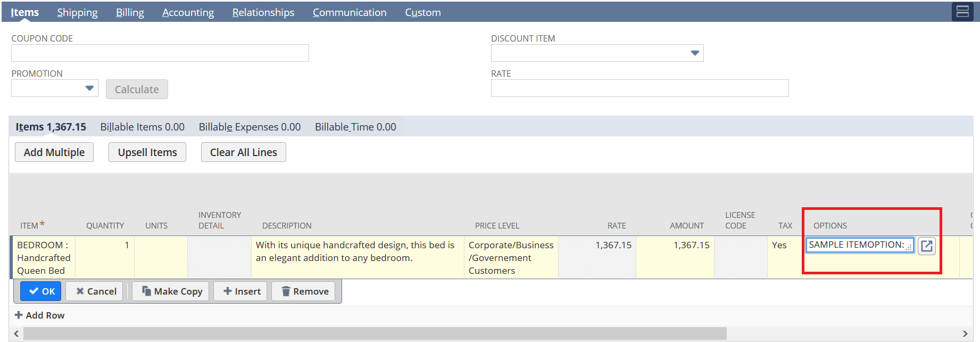Click the Add Multiple button
The height and width of the screenshot is (342, 980).
[x=54, y=152]
